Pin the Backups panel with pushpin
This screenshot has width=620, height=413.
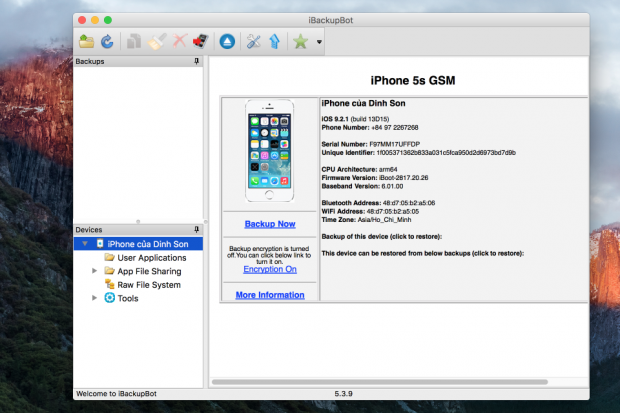[x=197, y=62]
